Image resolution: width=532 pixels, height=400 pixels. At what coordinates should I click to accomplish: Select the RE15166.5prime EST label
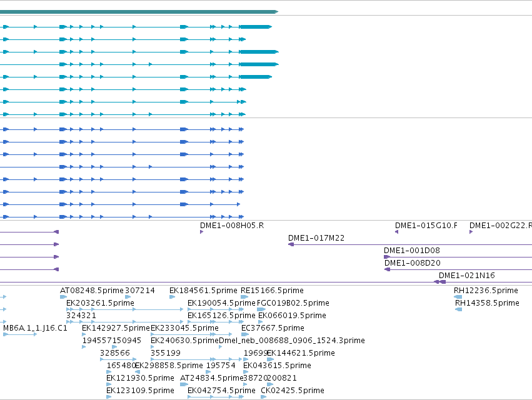272,291
